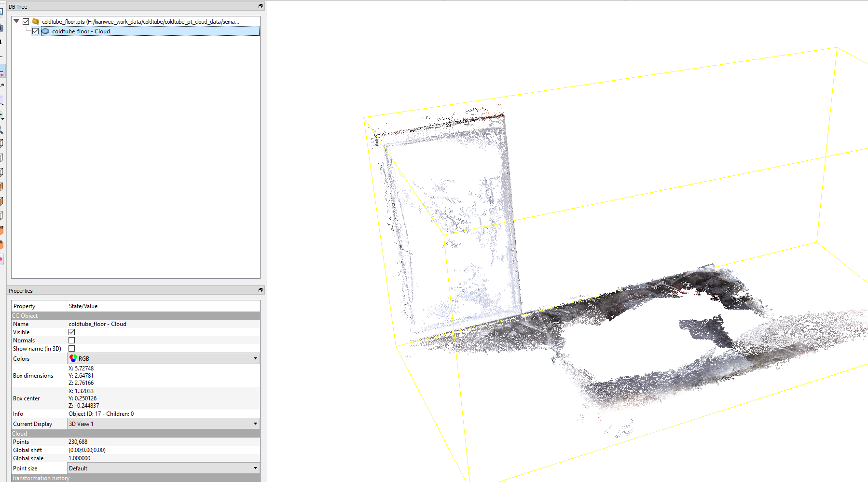Select the coldtube_floor - Cloud tree item
This screenshot has width=868, height=482.
(81, 31)
